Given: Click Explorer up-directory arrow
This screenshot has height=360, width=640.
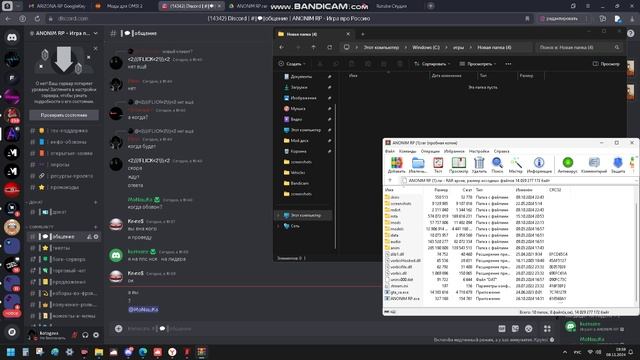Looking at the screenshot, I should pyautogui.click(x=313, y=47).
